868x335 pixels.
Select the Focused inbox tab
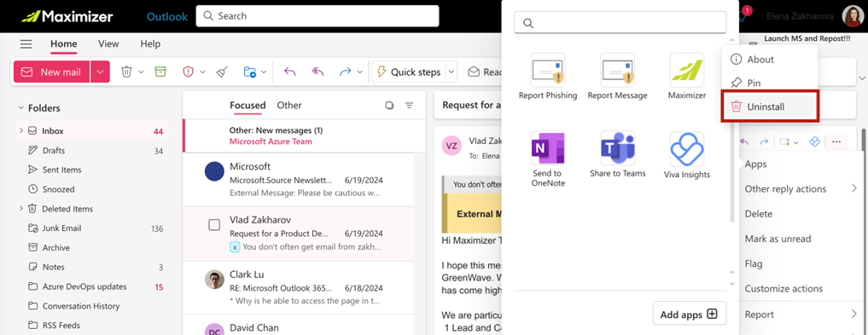point(248,105)
